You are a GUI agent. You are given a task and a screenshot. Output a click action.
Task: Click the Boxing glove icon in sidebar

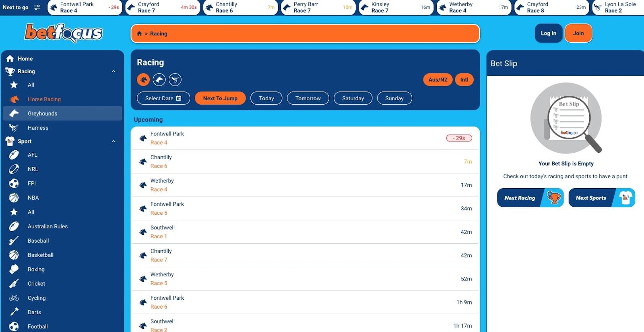point(14,269)
